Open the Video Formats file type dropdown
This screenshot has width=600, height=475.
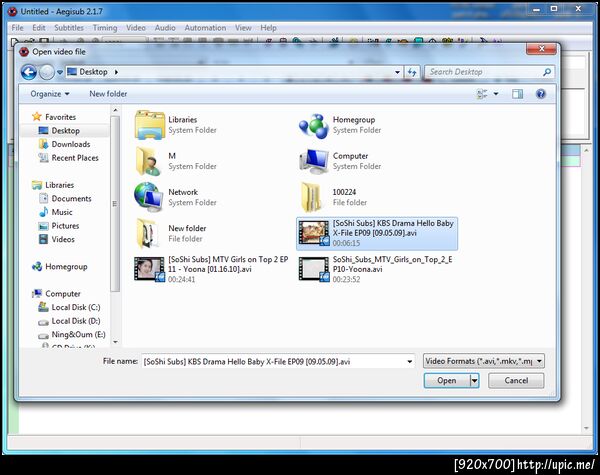[x=484, y=361]
